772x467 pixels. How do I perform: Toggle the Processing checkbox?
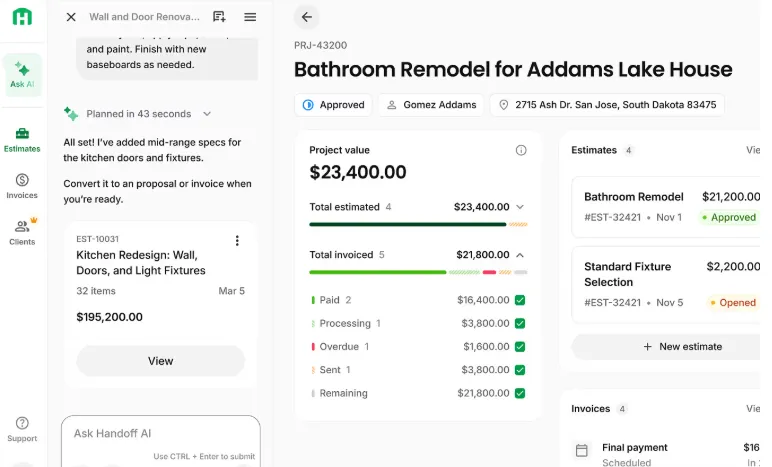[x=520, y=323]
